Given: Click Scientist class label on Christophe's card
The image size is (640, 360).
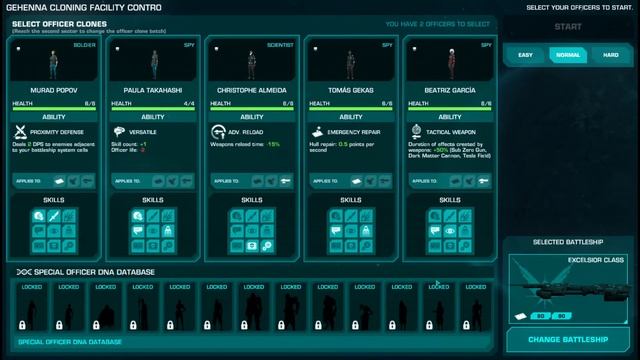Looking at the screenshot, I should point(280,45).
